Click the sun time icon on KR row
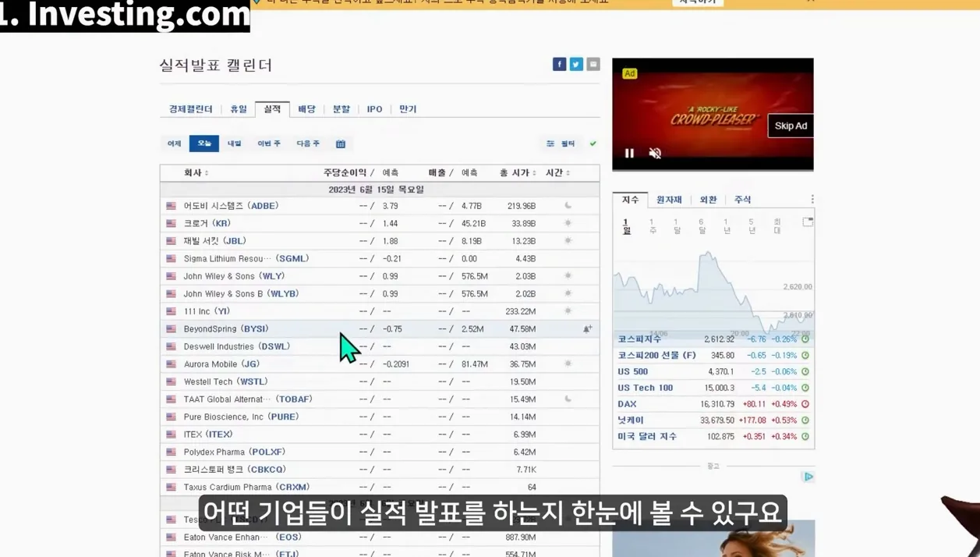 tap(568, 223)
